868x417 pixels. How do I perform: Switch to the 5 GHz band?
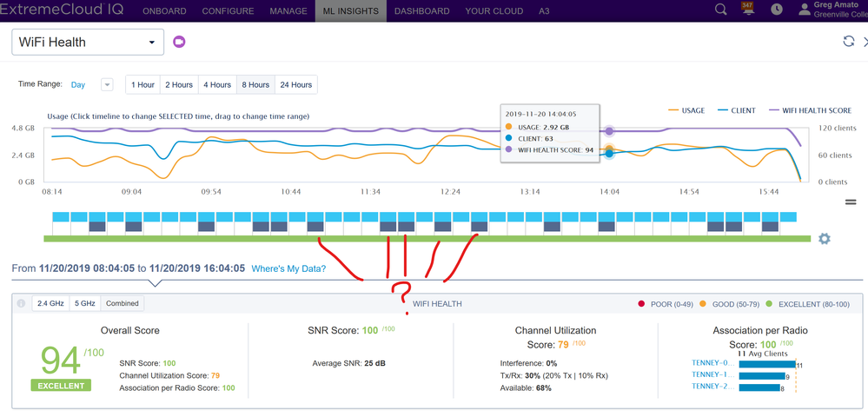[x=84, y=303]
